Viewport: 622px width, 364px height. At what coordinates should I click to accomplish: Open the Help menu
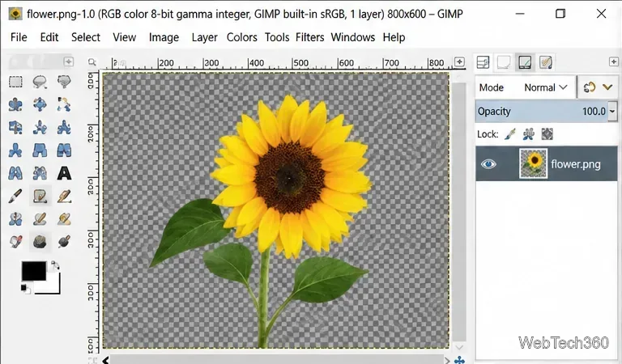394,37
